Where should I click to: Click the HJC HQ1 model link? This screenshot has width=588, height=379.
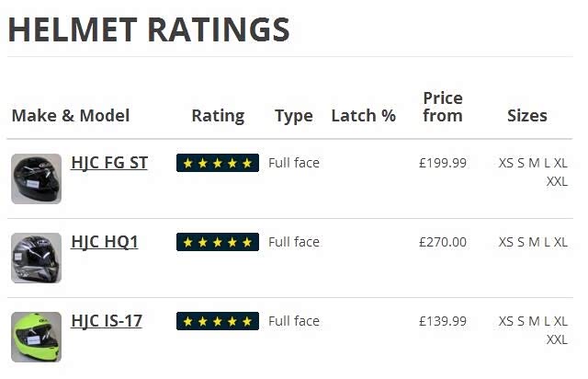pos(104,242)
